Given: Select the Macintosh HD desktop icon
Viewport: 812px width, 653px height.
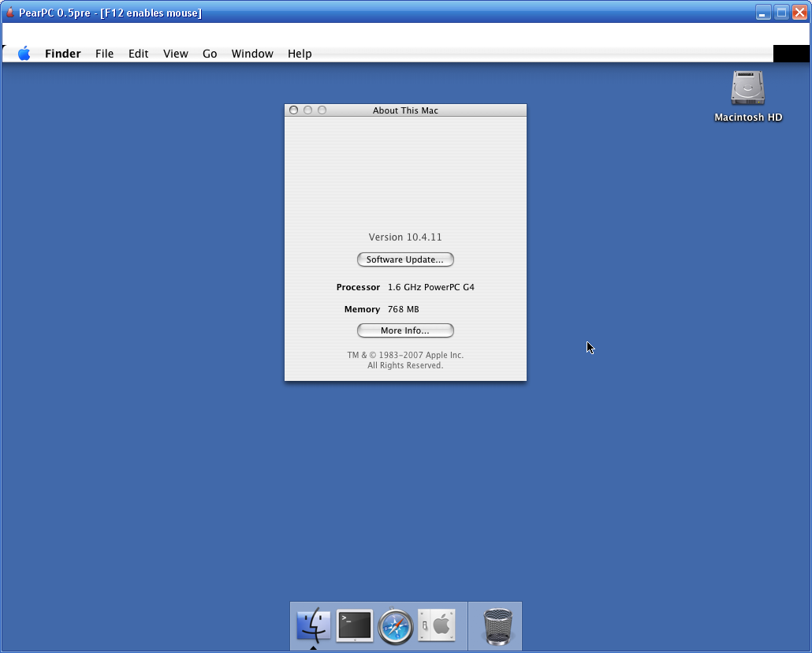Looking at the screenshot, I should click(x=747, y=89).
